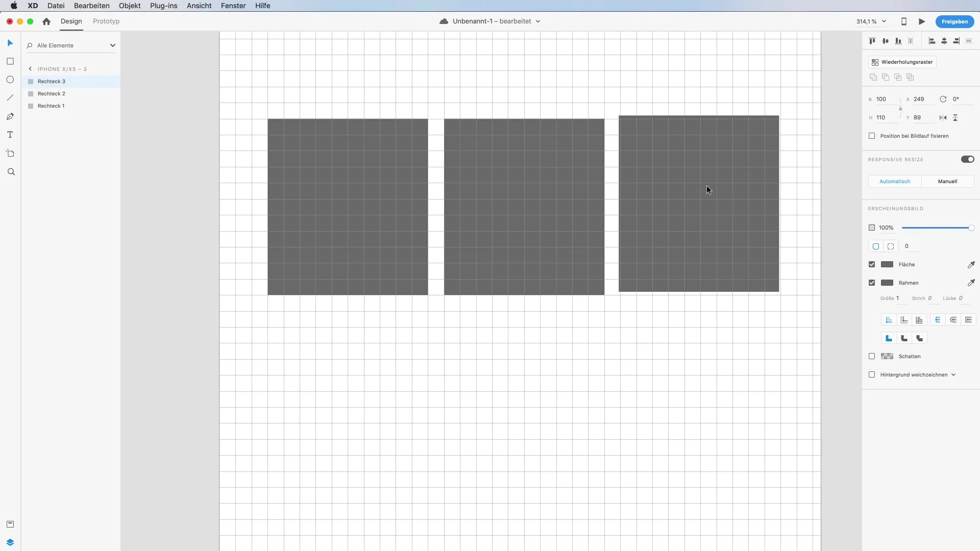Go back from iPhone X/XS – 3 artboard
980x551 pixels.
[30, 69]
